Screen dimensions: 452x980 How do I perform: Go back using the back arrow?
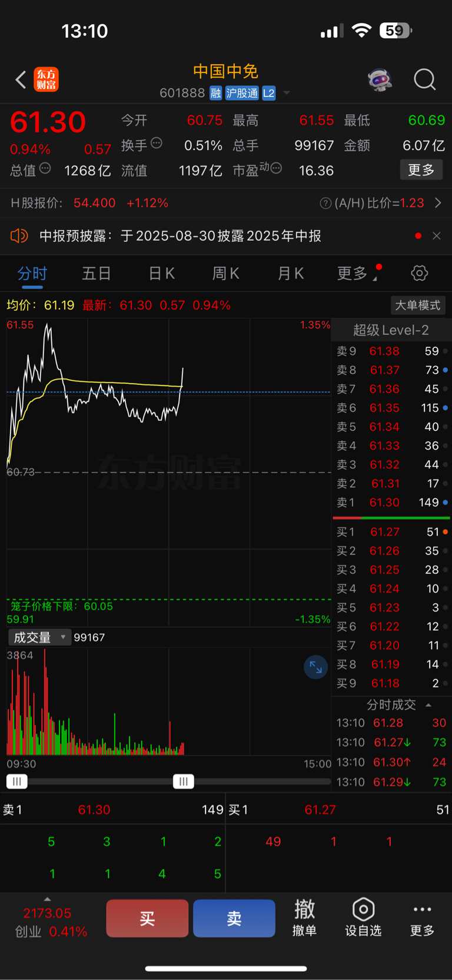coord(21,79)
